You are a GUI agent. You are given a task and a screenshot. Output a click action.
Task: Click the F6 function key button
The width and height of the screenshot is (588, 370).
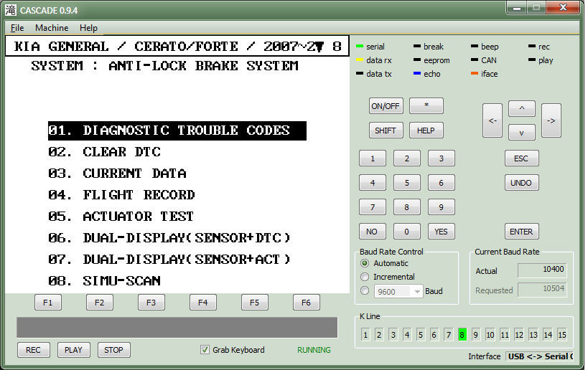pos(307,302)
